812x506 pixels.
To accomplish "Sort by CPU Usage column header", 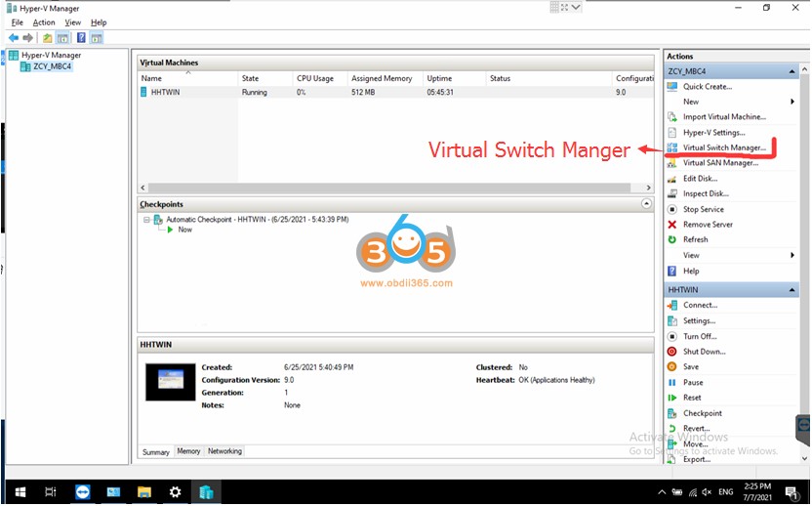I will pyautogui.click(x=320, y=78).
